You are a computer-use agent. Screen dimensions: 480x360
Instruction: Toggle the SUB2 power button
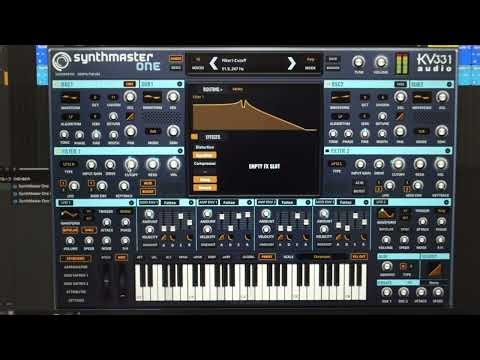(x=449, y=84)
